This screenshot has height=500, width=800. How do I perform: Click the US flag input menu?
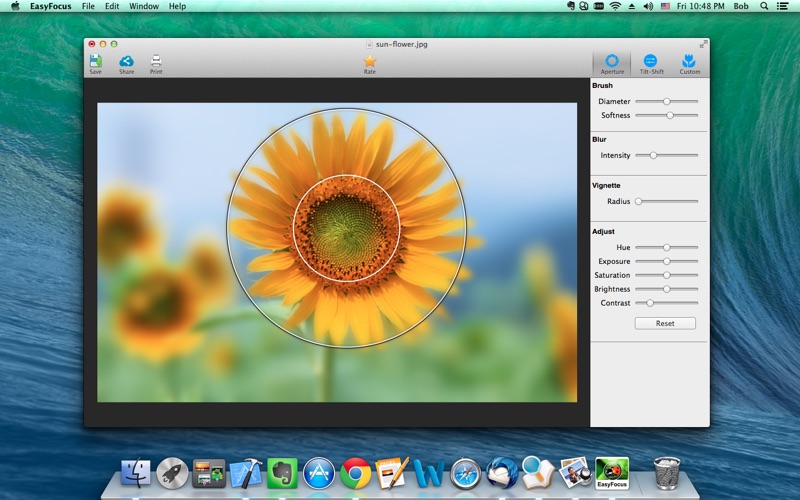pos(665,6)
